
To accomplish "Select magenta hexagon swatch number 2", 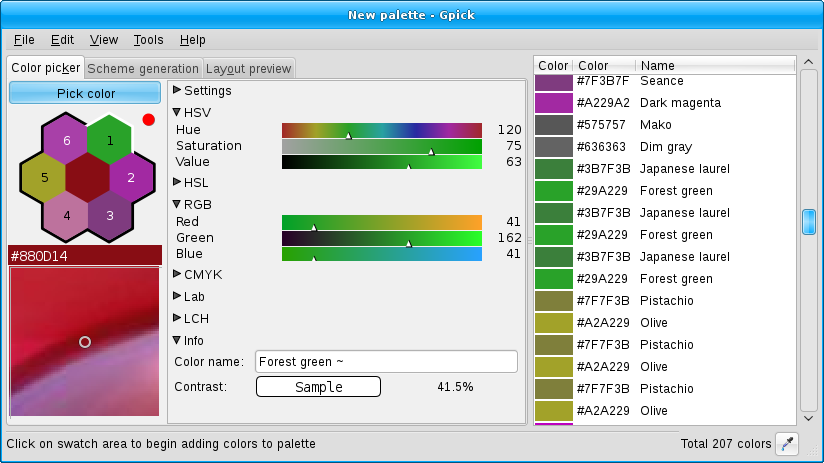I will point(130,178).
